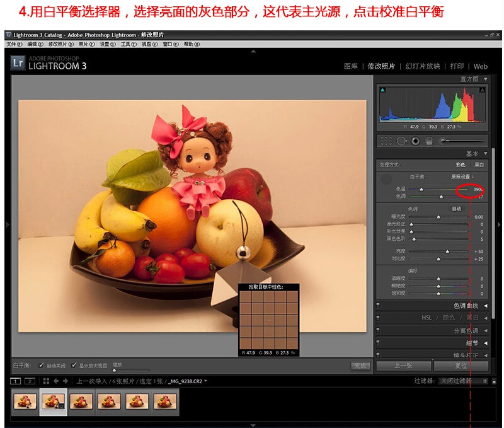Select the first filmstrip thumbnail

pyautogui.click(x=25, y=402)
